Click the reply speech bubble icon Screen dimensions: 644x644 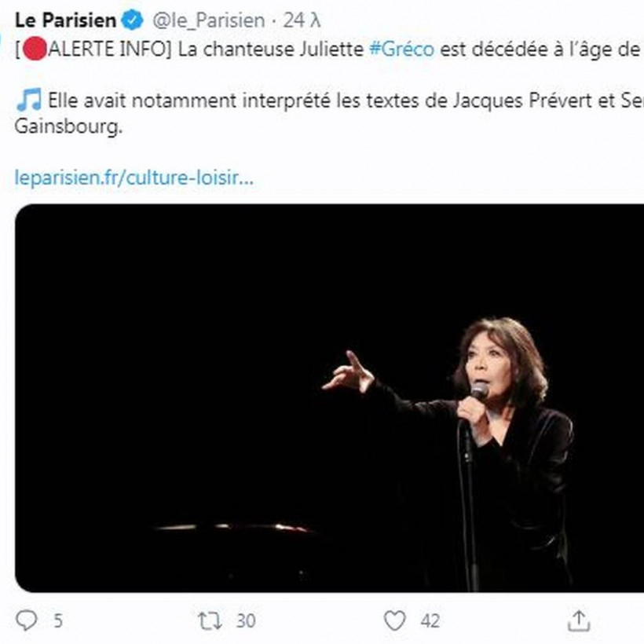coord(26,620)
